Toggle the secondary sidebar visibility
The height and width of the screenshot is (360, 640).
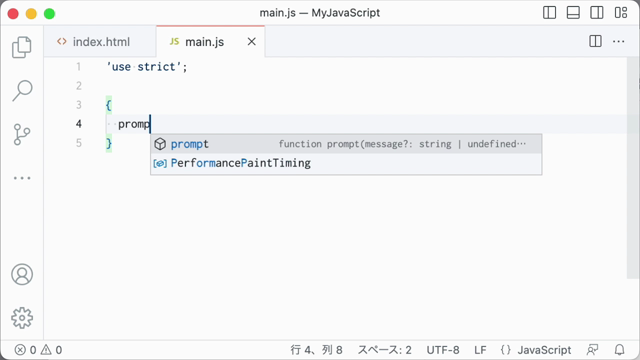click(597, 13)
